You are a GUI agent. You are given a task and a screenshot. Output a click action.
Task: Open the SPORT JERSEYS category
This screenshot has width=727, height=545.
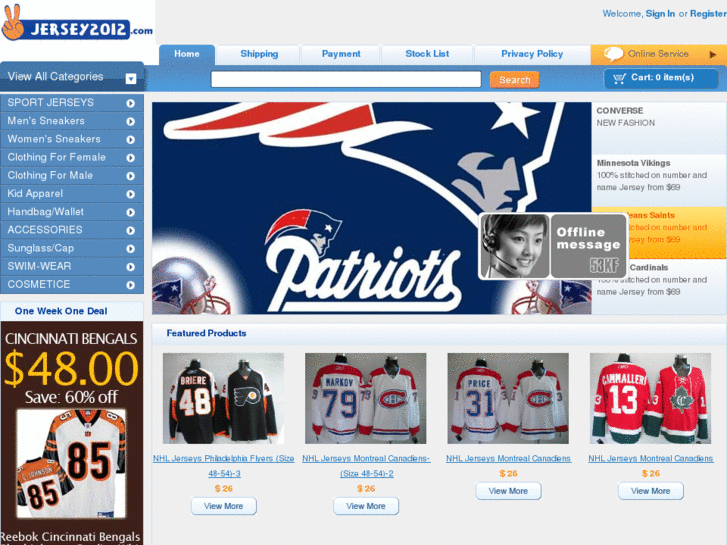pyautogui.click(x=72, y=103)
